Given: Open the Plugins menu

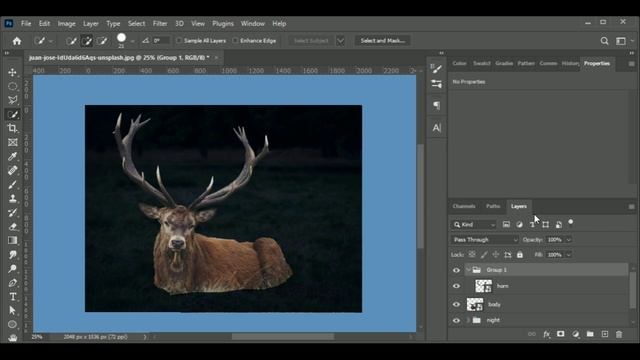Looking at the screenshot, I should click(223, 24).
